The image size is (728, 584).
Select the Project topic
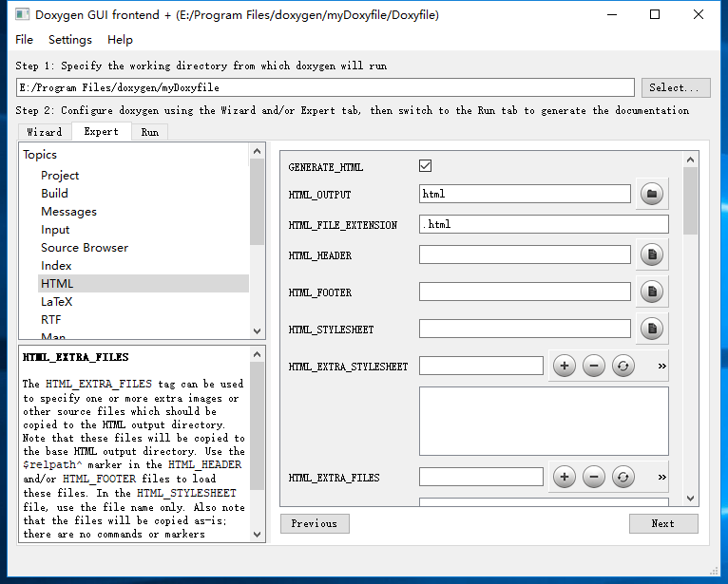coord(60,176)
